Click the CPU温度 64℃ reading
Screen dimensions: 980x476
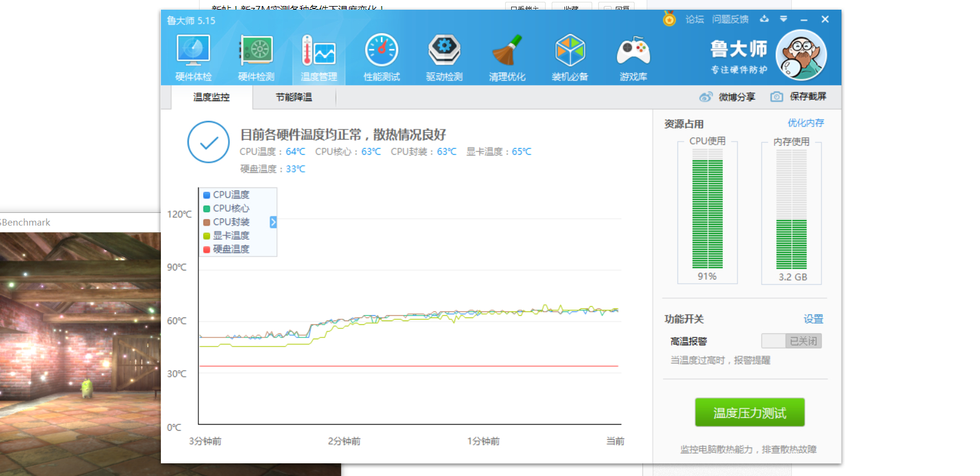272,152
